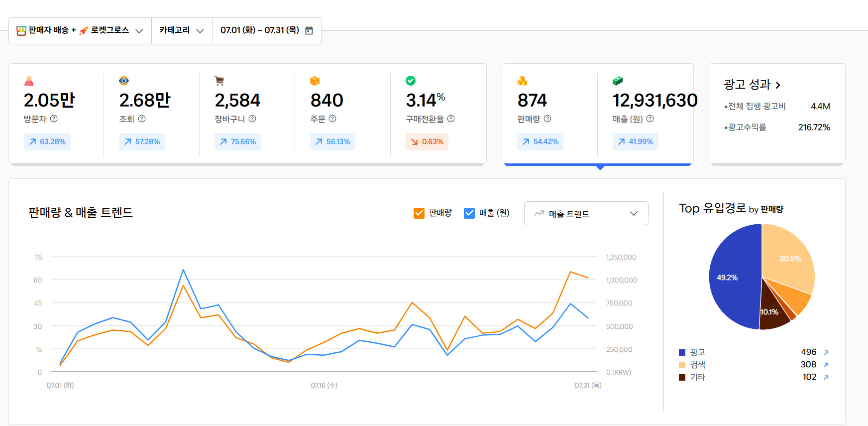Uncheck the blue 매출 (원) checkbox
868x426 pixels.
click(x=469, y=213)
